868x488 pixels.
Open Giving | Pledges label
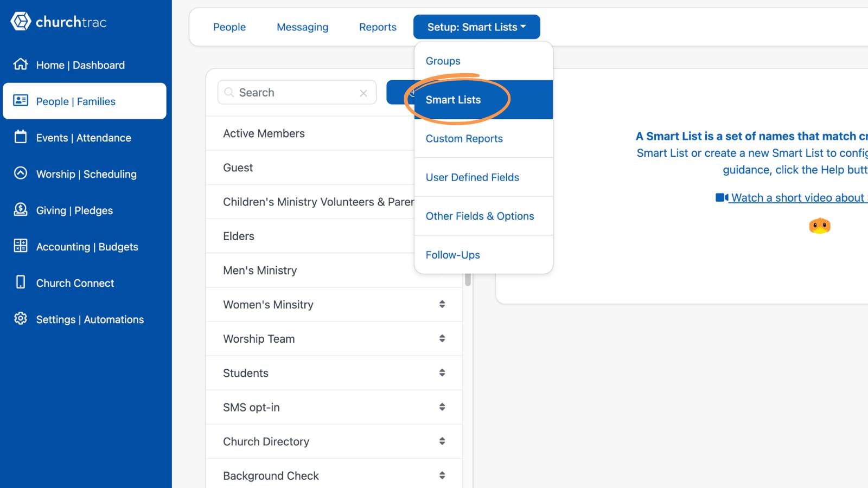pyautogui.click(x=74, y=210)
